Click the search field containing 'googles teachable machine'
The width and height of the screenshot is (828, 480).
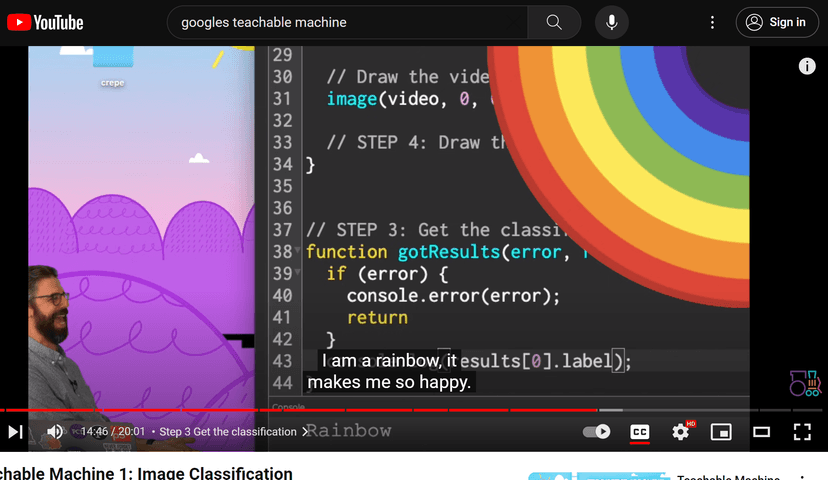(350, 22)
